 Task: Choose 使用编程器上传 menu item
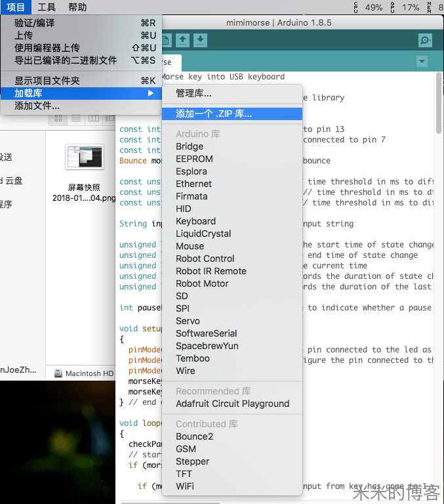81,48
